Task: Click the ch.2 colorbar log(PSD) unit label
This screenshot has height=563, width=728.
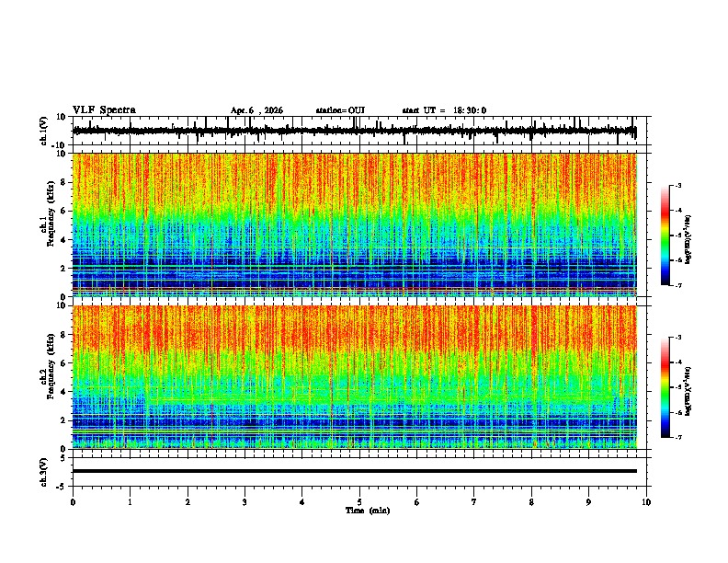Action: point(688,392)
